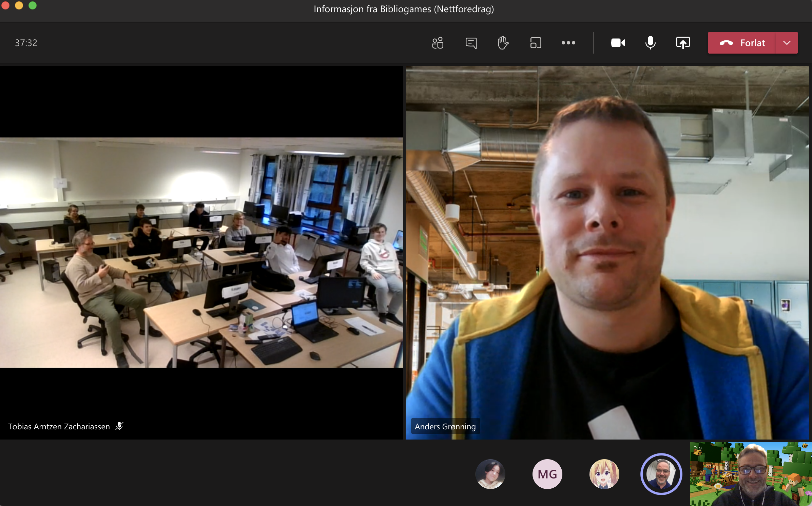The height and width of the screenshot is (506, 812).
Task: Mute the microphone
Action: (650, 43)
